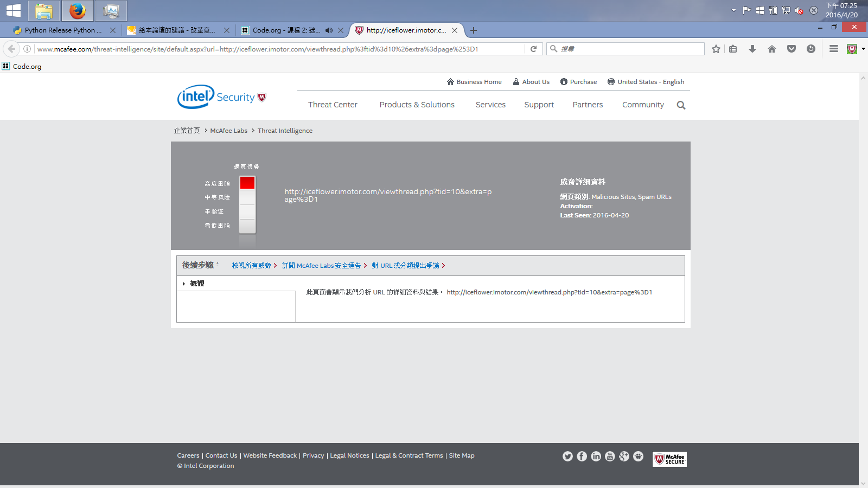Click the Pocket icon in toolbar
The height and width of the screenshot is (488, 868).
(x=792, y=49)
